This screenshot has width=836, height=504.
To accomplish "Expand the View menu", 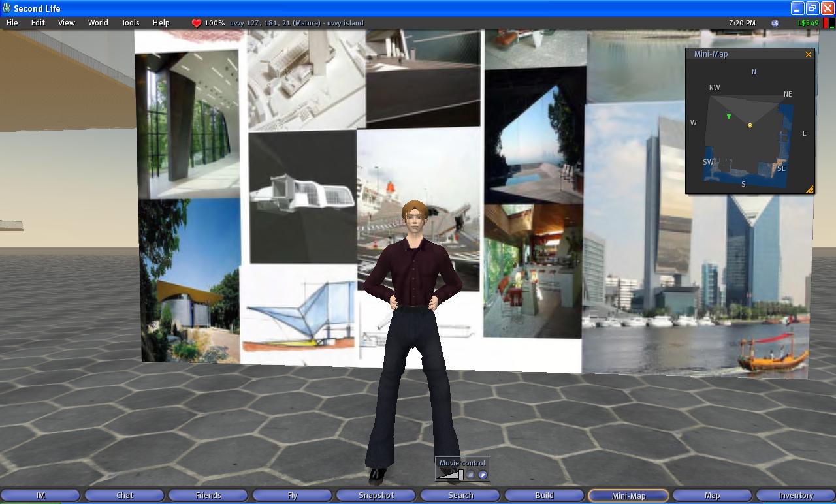I will click(67, 23).
